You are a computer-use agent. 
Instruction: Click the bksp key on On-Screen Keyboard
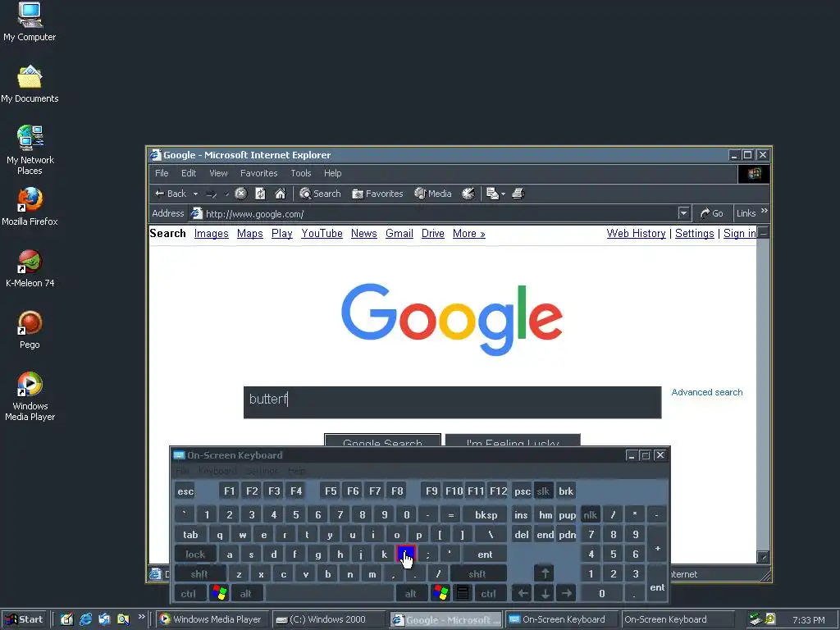coord(486,515)
